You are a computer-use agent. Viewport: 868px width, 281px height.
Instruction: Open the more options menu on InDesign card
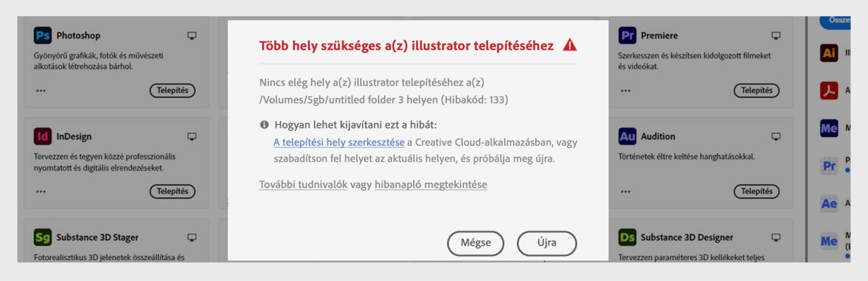(41, 191)
